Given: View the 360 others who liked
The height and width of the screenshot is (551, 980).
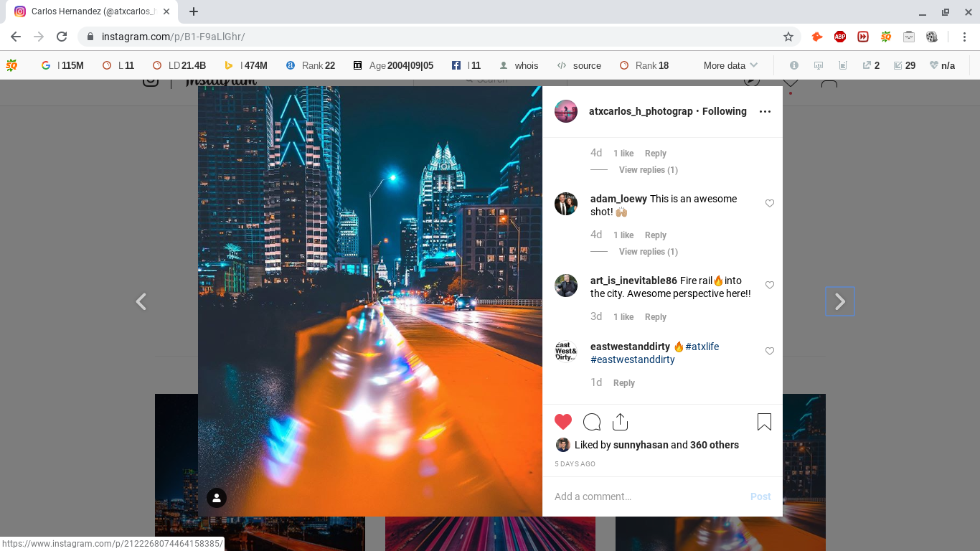Looking at the screenshot, I should (x=715, y=445).
